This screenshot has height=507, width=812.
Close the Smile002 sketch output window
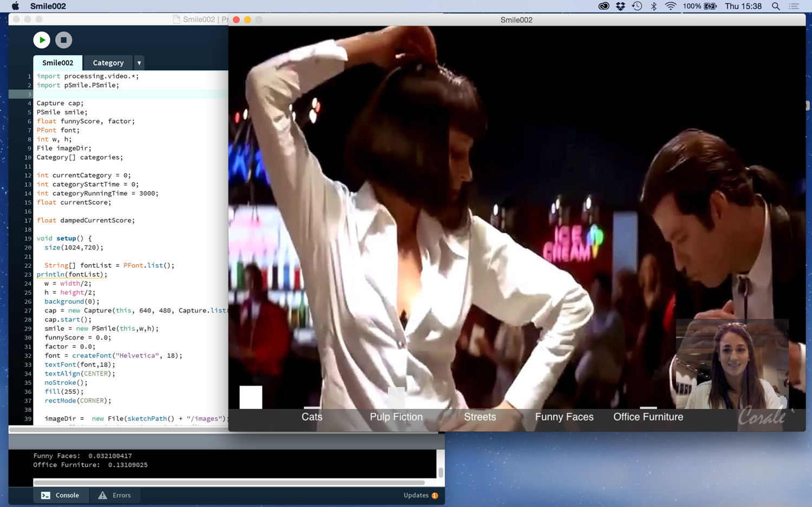(236, 19)
